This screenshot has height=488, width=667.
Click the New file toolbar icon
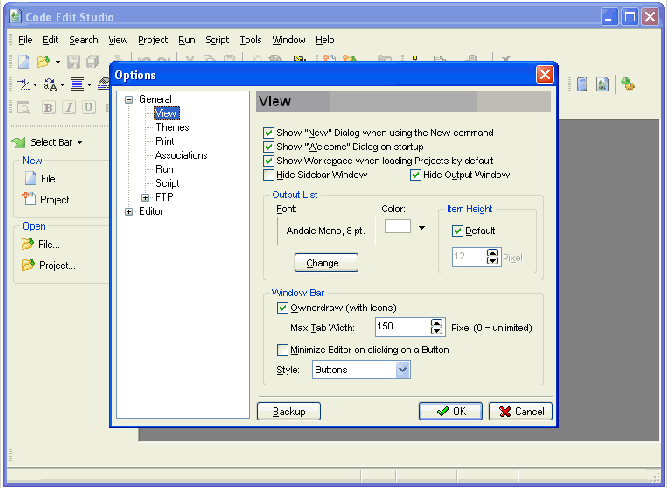tap(24, 62)
